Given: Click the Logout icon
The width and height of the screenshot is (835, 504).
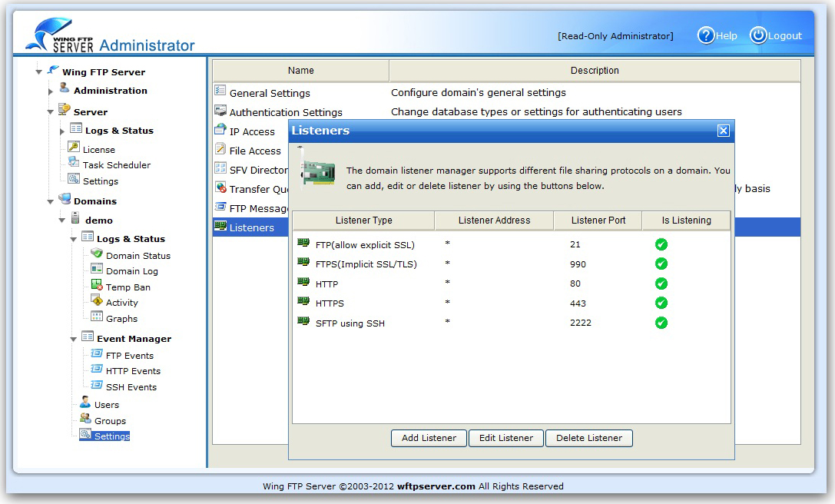Looking at the screenshot, I should pyautogui.click(x=758, y=35).
